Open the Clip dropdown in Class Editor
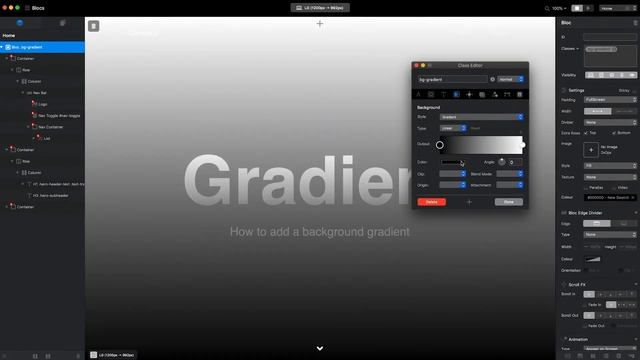The image size is (640, 360). click(x=453, y=174)
